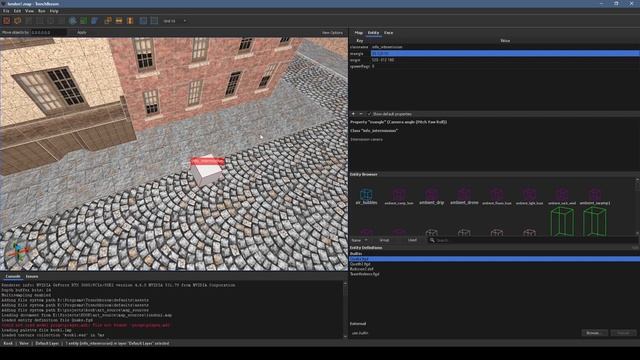Open the grid size dropdown
Image resolution: width=640 pixels, height=360 pixels.
[x=175, y=21]
